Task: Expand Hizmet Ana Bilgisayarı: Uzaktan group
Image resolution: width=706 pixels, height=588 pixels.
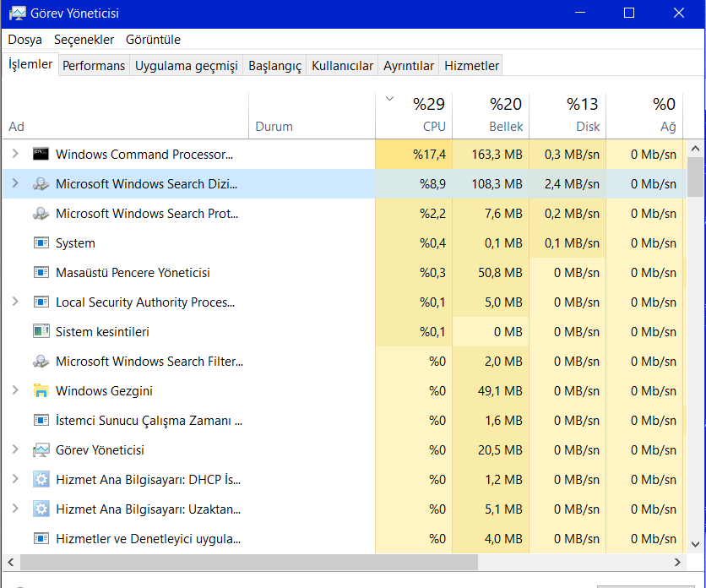Action: pos(15,509)
